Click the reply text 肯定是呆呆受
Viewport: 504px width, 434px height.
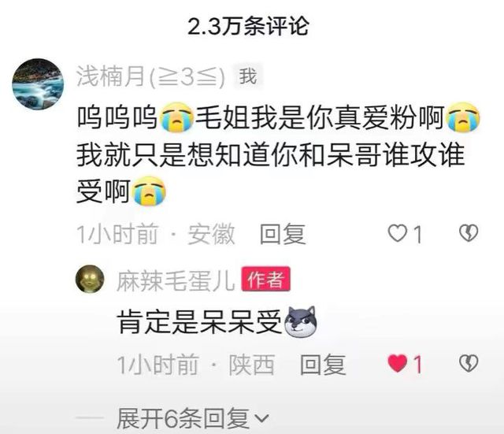click(x=199, y=322)
